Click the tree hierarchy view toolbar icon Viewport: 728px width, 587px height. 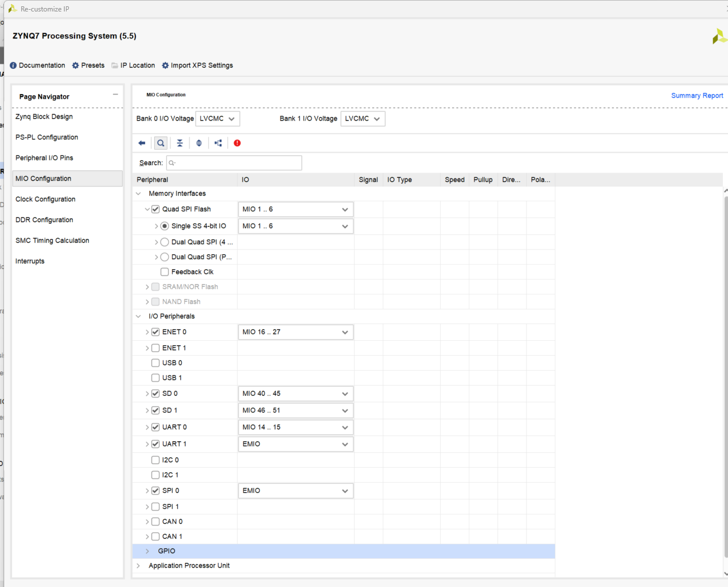218,143
